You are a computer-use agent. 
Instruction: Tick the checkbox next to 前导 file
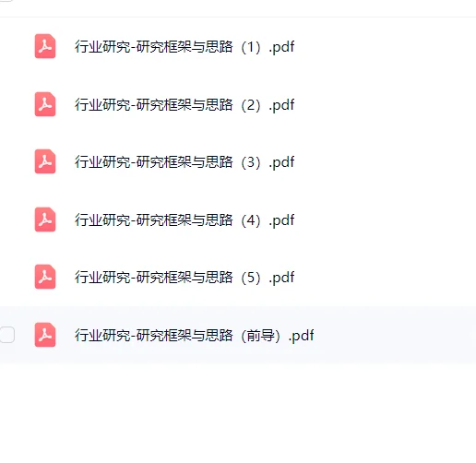pyautogui.click(x=6, y=335)
